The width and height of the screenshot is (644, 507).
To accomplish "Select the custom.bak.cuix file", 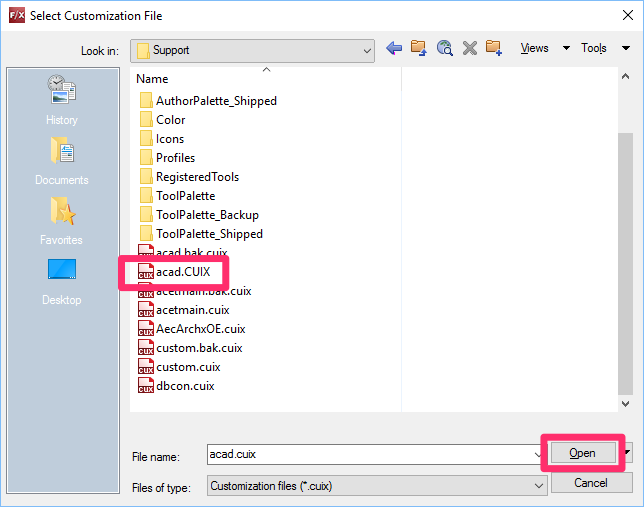I will (x=190, y=348).
